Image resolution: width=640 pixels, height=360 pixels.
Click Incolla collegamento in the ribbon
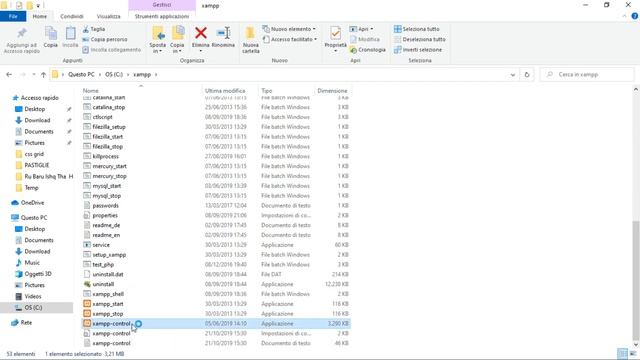(111, 49)
